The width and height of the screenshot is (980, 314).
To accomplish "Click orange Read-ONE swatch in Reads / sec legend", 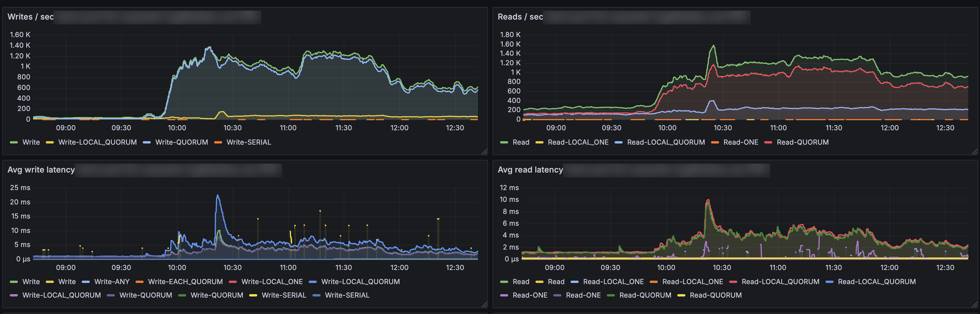I will (x=714, y=143).
